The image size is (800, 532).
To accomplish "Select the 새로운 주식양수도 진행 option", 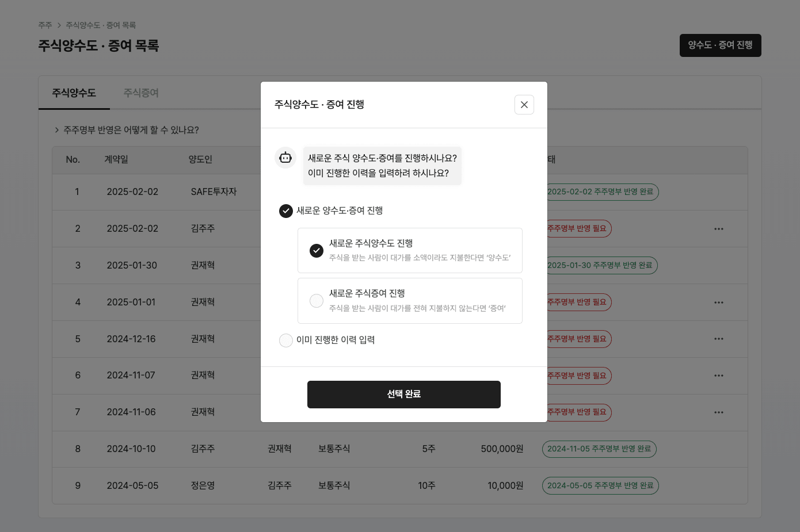I will 316,250.
